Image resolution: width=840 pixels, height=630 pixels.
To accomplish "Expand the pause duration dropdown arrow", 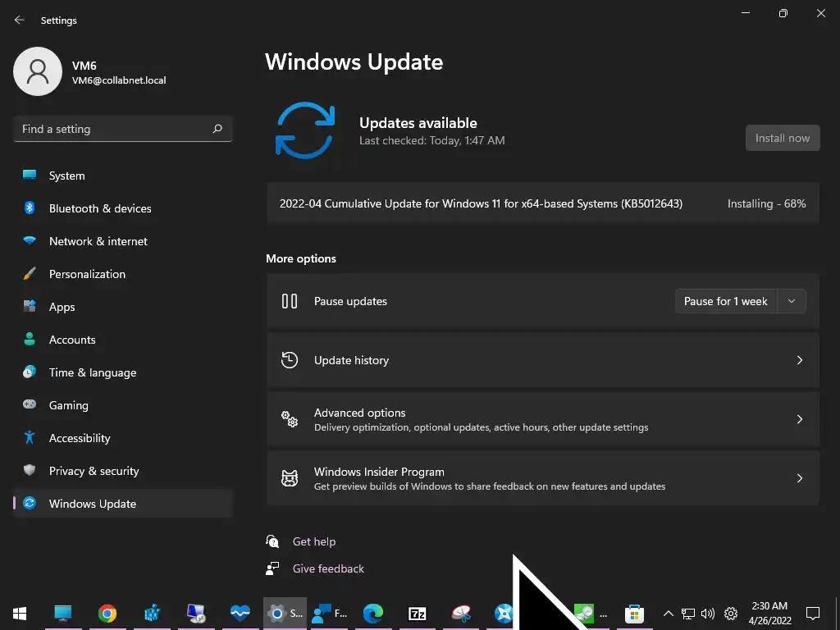I will pyautogui.click(x=792, y=301).
